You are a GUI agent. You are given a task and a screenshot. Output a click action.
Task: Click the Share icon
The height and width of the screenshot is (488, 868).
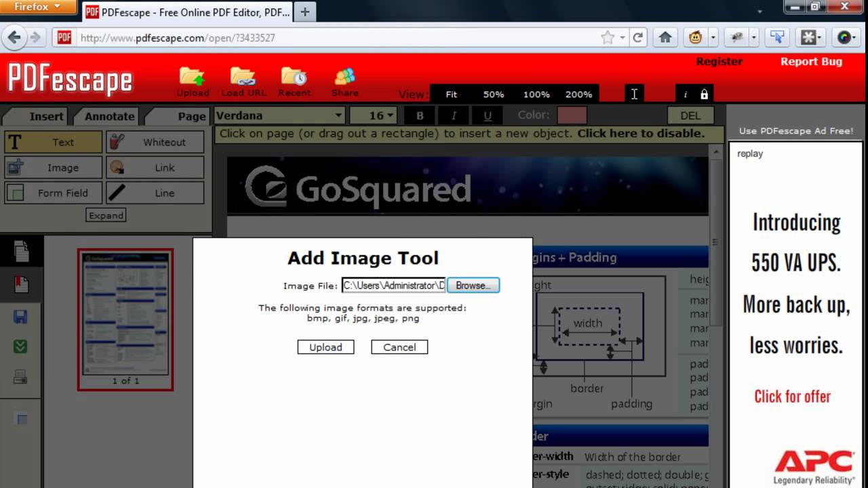345,82
